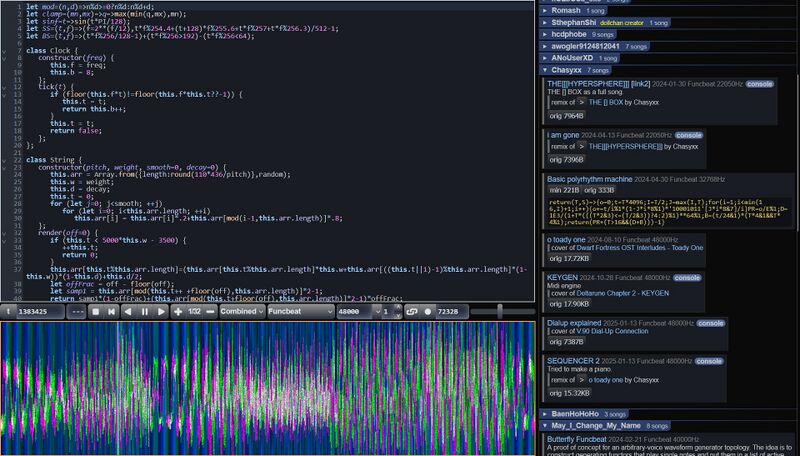
Task: Click the copy link icon button
Action: click(412, 312)
